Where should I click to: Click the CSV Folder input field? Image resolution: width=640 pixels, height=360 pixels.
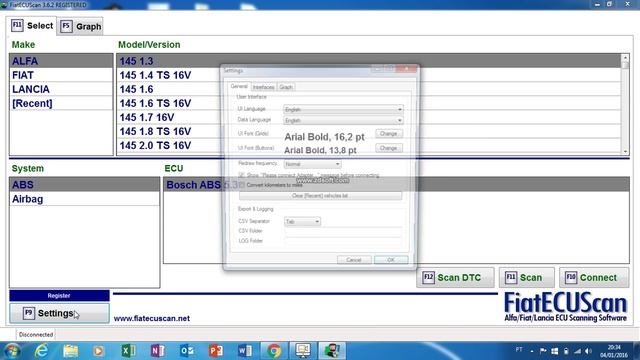pyautogui.click(x=343, y=231)
